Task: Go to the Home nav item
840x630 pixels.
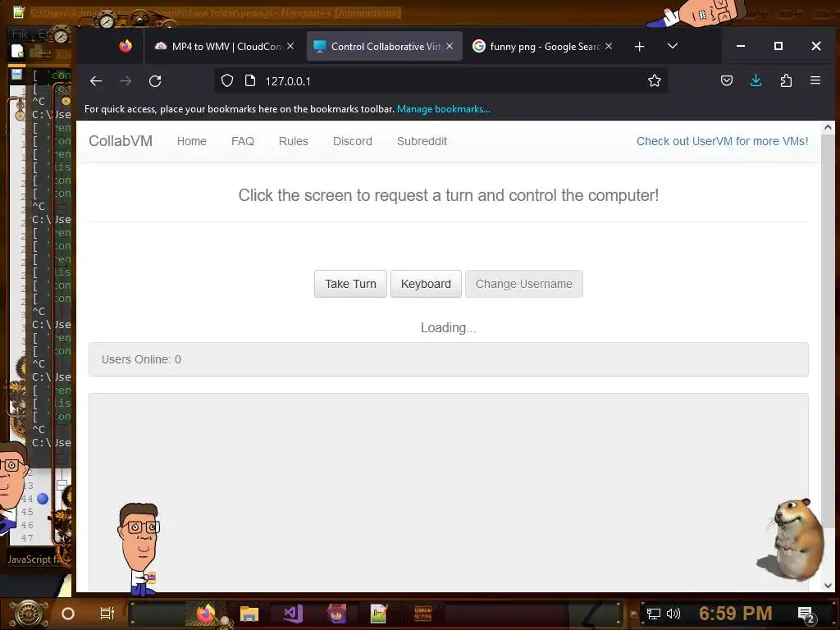Action: [x=192, y=141]
